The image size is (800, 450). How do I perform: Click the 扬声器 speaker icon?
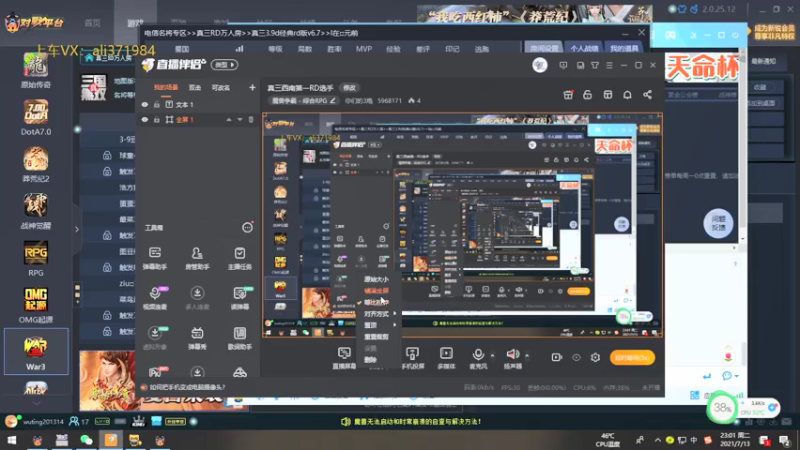tap(512, 354)
